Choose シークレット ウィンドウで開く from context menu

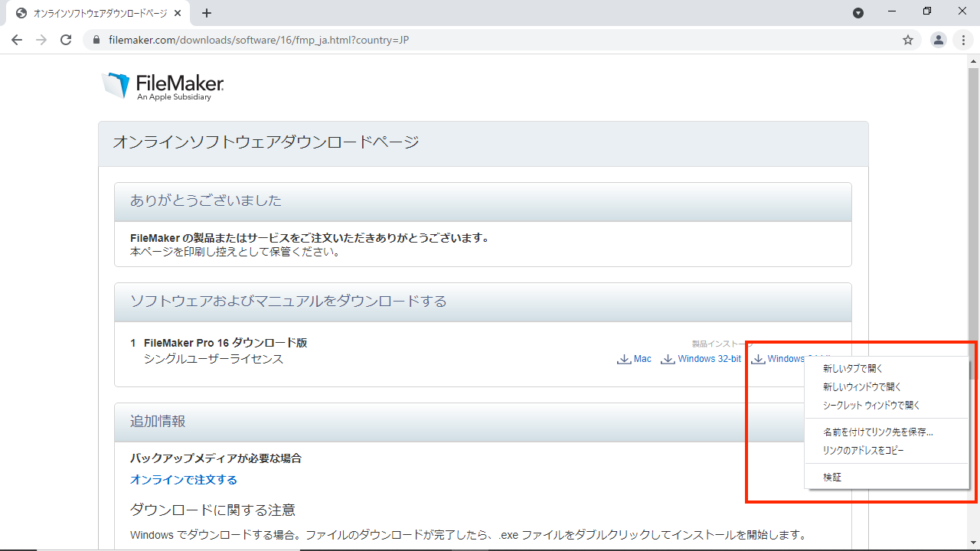click(x=887, y=406)
